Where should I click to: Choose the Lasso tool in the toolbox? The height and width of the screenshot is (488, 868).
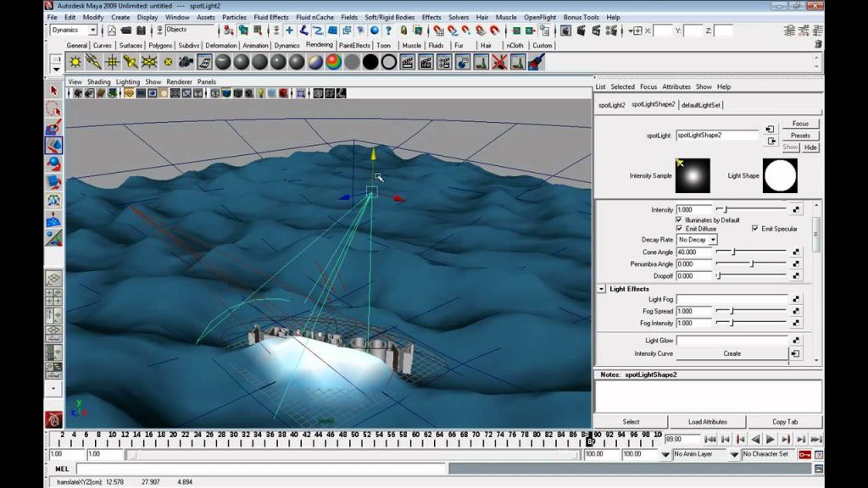[x=53, y=108]
